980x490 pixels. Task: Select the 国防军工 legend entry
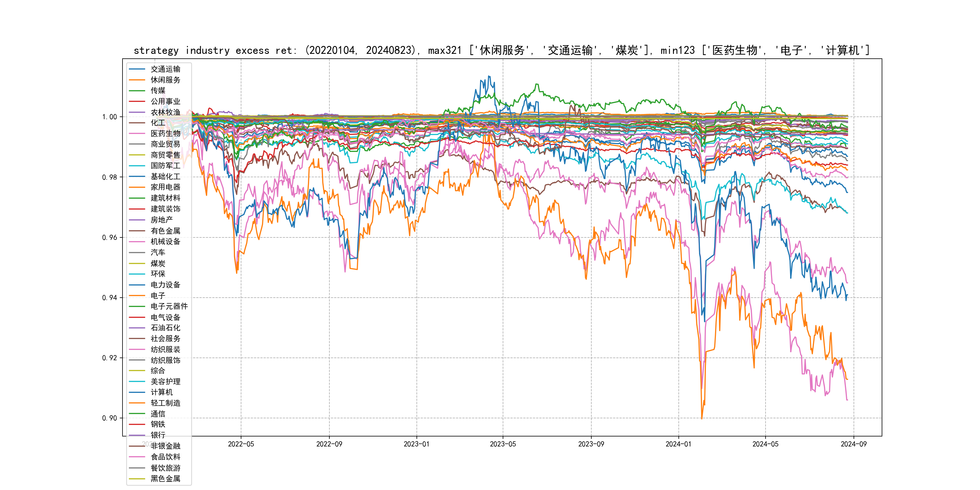coord(165,165)
